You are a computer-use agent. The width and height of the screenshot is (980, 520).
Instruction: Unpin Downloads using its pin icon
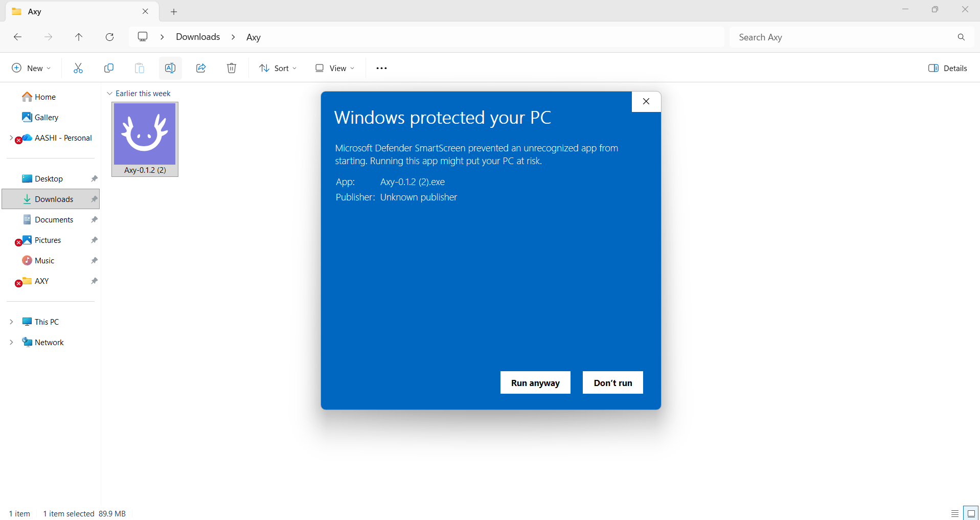[94, 199]
